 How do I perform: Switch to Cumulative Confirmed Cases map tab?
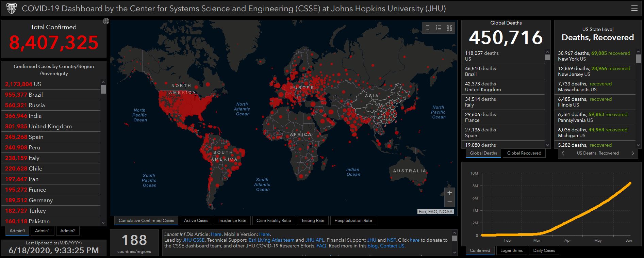[146, 221]
